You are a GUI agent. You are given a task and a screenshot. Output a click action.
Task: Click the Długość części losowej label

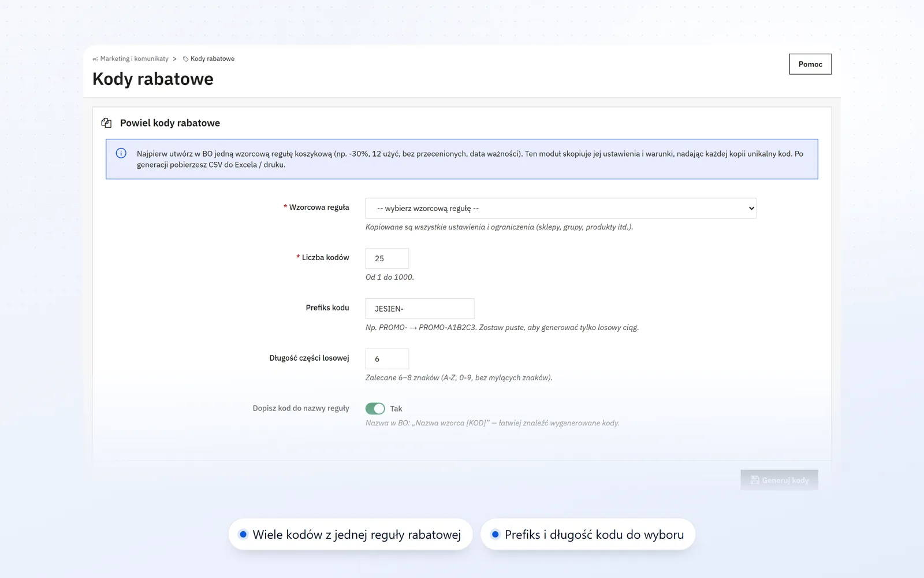point(309,358)
